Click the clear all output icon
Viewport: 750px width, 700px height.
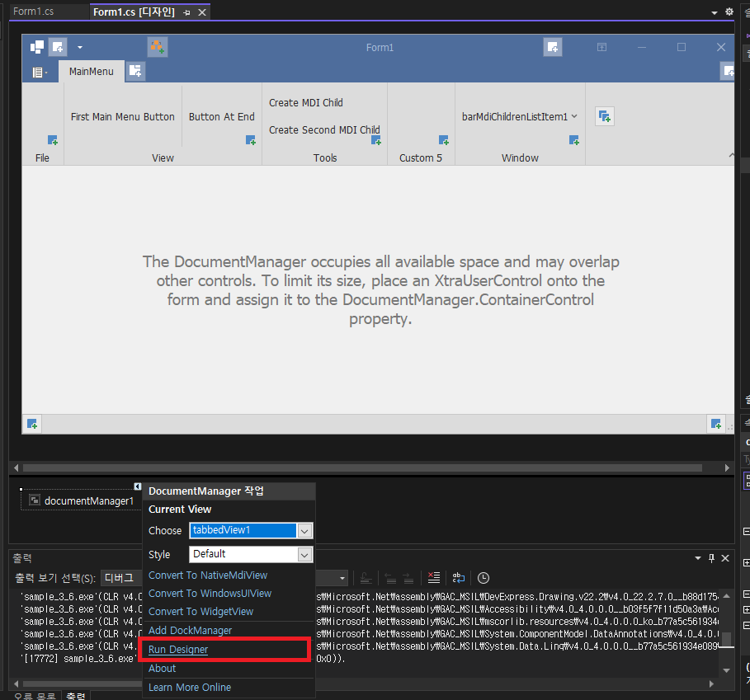pos(433,578)
